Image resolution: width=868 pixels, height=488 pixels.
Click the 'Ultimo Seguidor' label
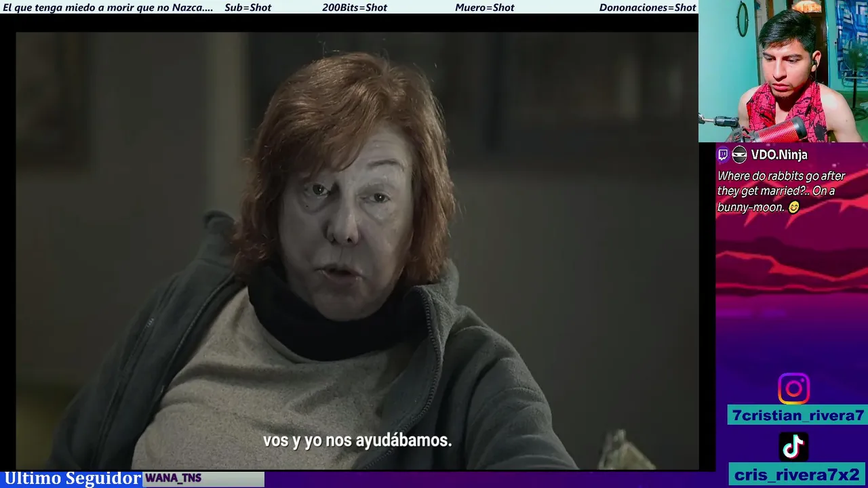[x=73, y=479]
